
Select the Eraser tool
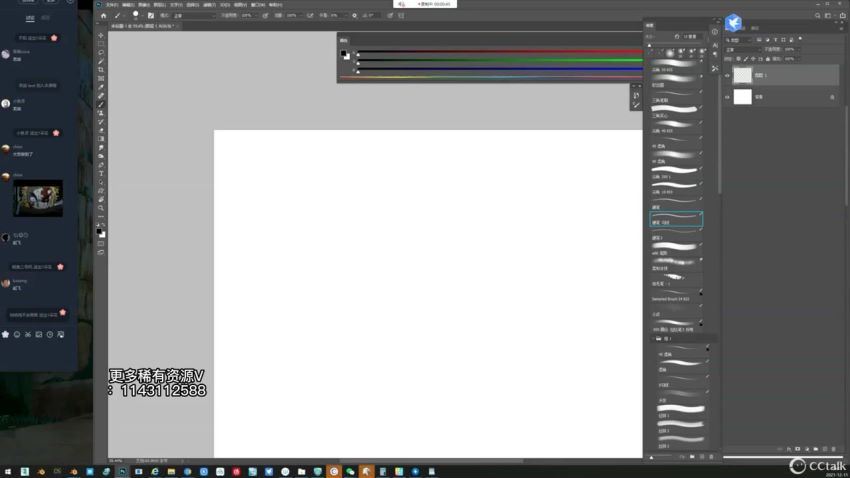[x=101, y=131]
